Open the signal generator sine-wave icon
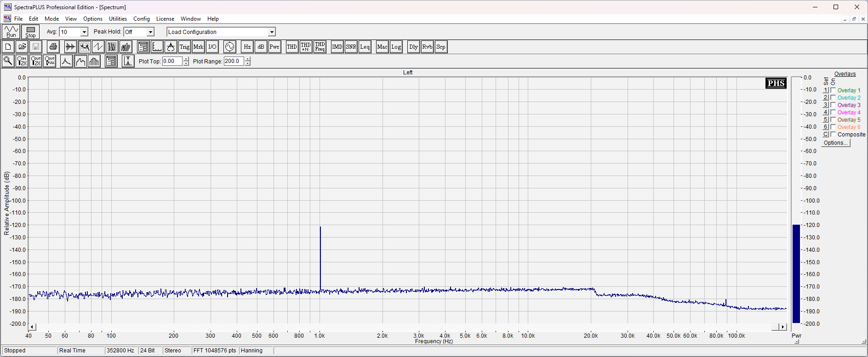Screen dimensions: 868x357 tap(230, 47)
